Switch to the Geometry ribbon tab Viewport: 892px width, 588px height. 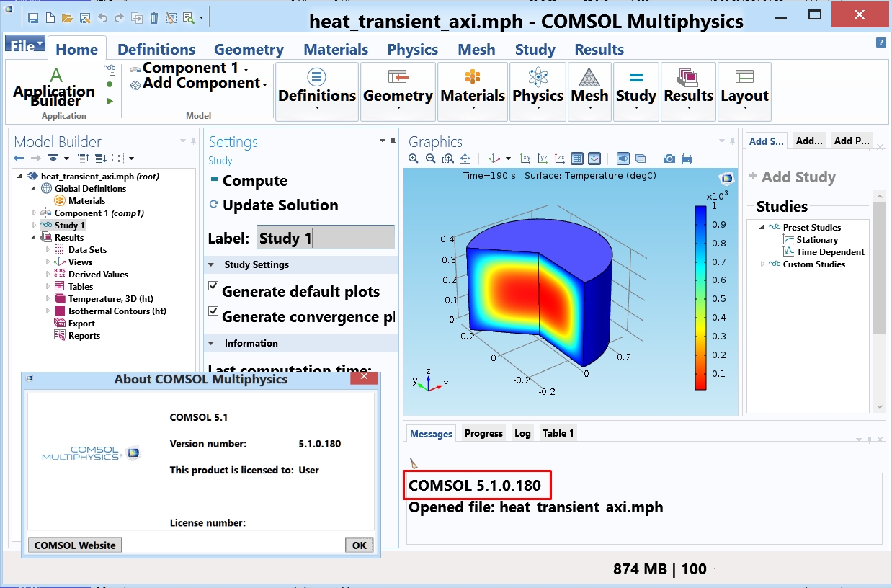[249, 50]
